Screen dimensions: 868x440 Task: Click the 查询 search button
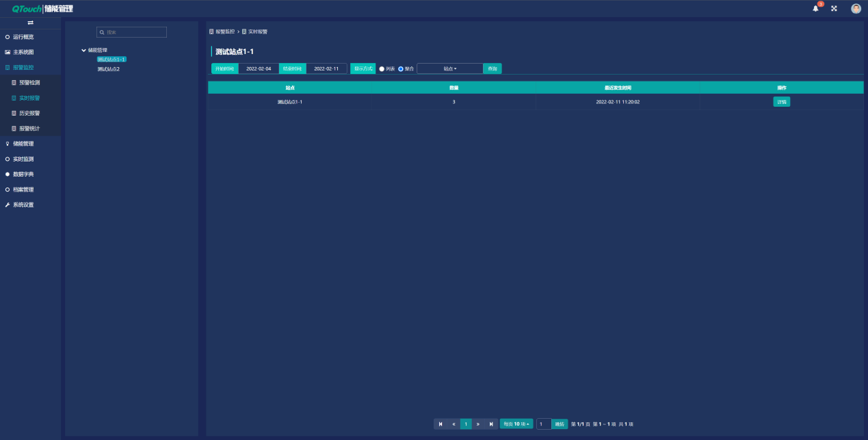pyautogui.click(x=492, y=68)
